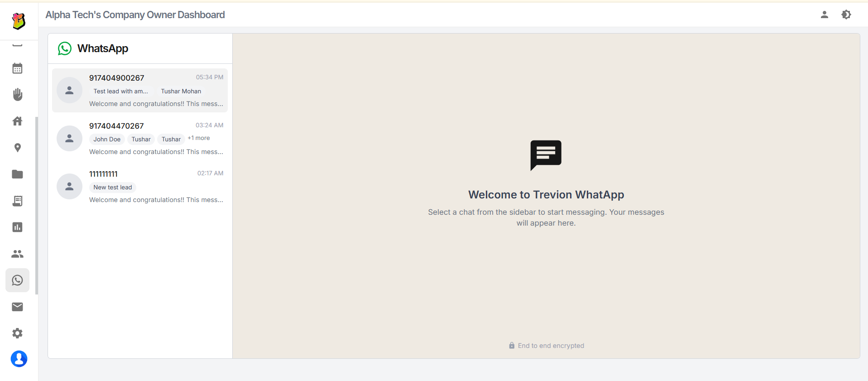Click the 'John Doe' tag

click(107, 139)
